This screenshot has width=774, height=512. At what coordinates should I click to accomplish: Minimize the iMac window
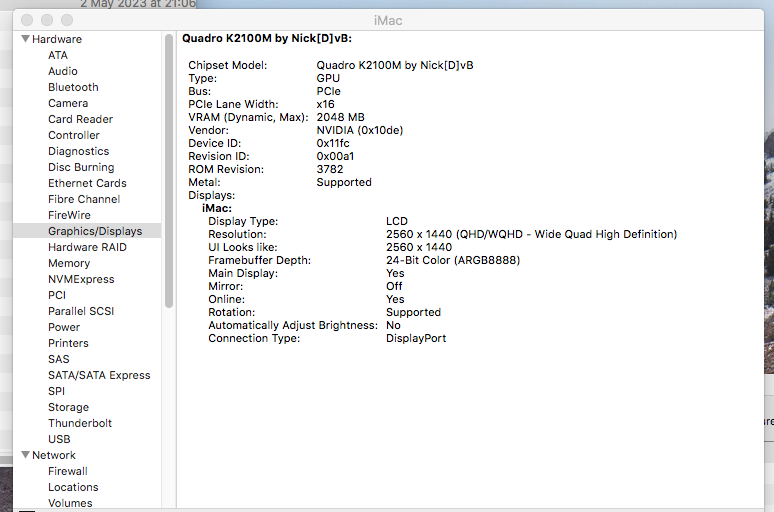tap(47, 20)
